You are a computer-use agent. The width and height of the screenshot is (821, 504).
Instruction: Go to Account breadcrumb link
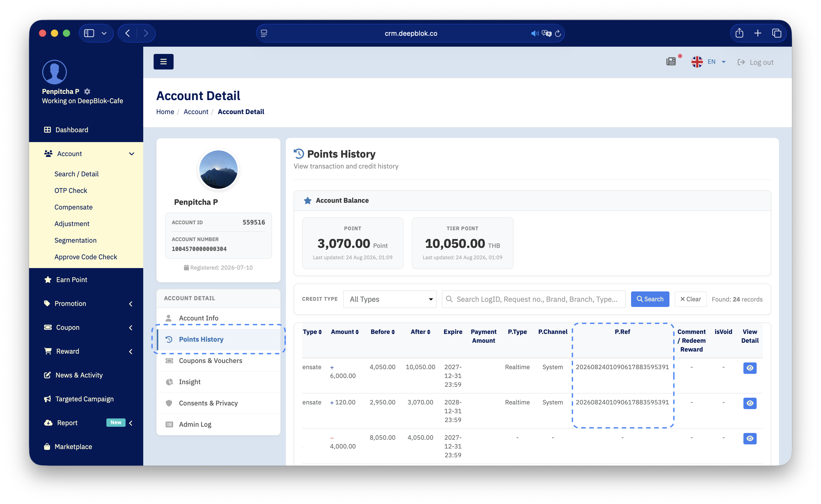click(x=196, y=112)
